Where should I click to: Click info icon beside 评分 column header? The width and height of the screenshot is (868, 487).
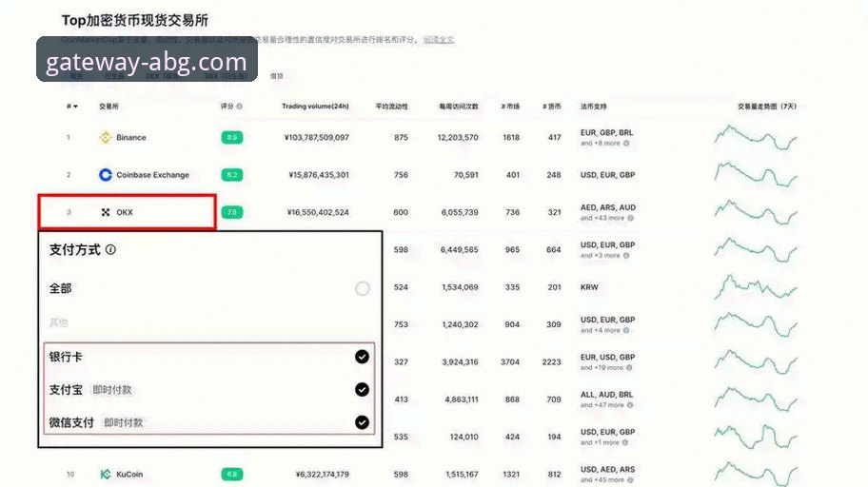point(239,107)
